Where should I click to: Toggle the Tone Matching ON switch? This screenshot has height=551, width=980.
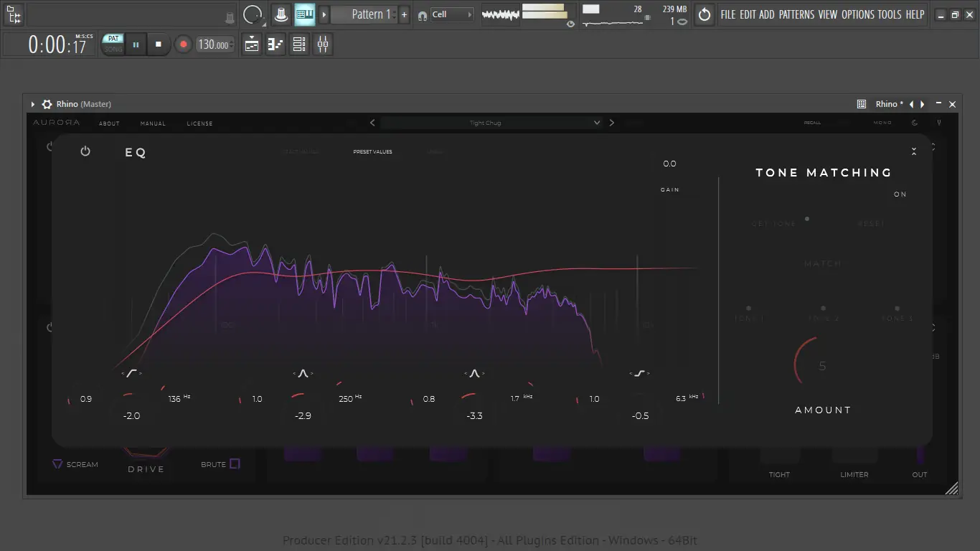[900, 194]
